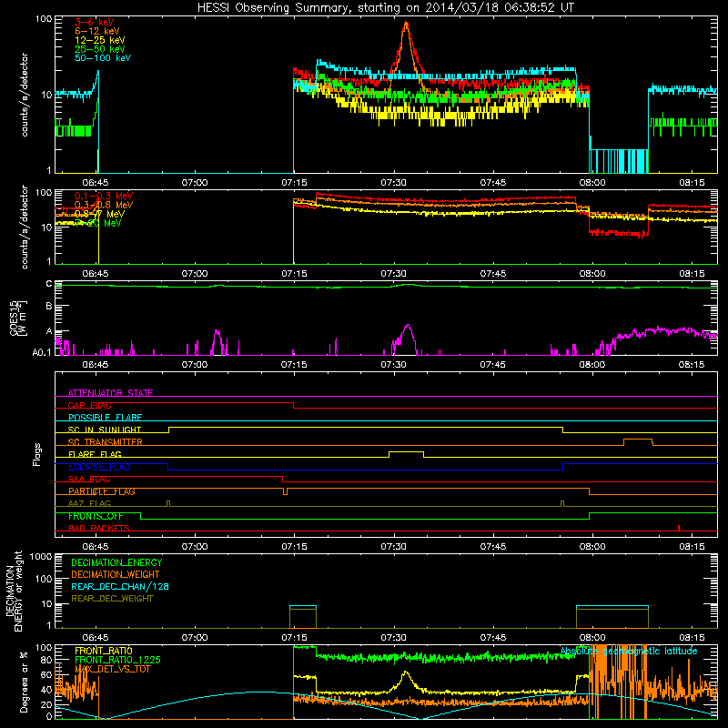Screen dimensions: 728x728
Task: Select the 50-100 keV legend label
Action: pos(102,57)
